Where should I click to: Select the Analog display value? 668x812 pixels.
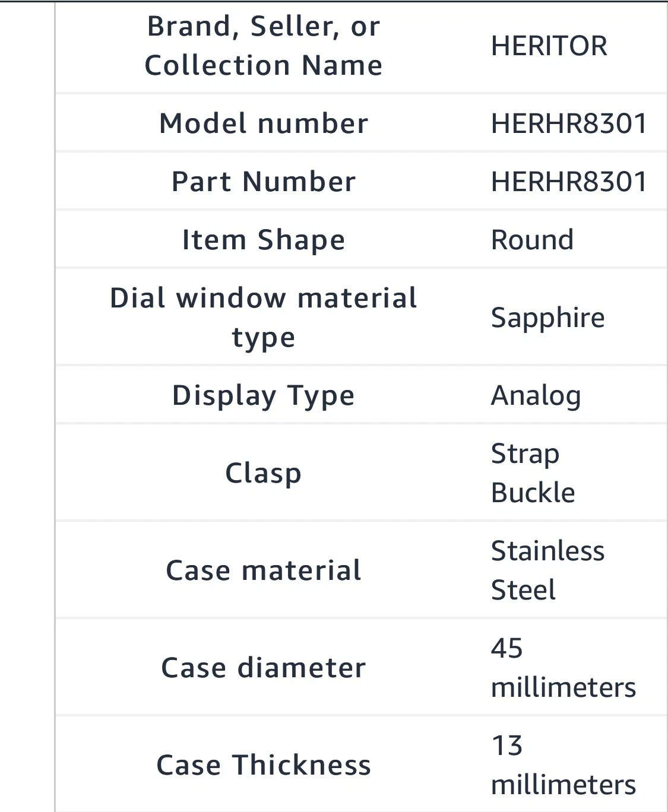click(536, 395)
